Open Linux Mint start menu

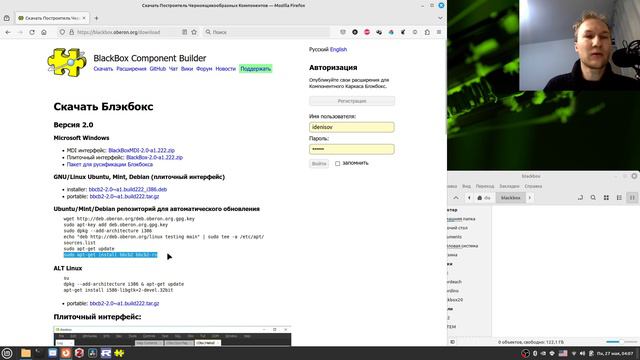click(x=7, y=353)
